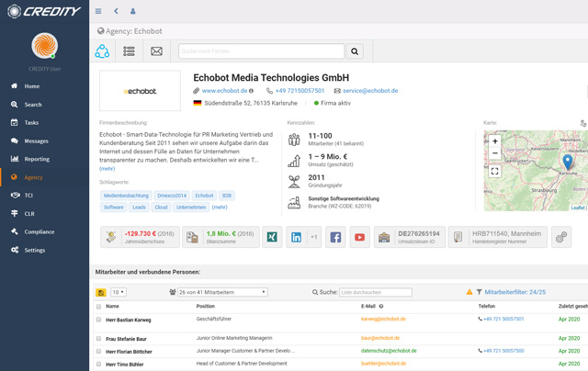Zoom in on the map
Viewport: 588px width, 371px height.
[494, 141]
